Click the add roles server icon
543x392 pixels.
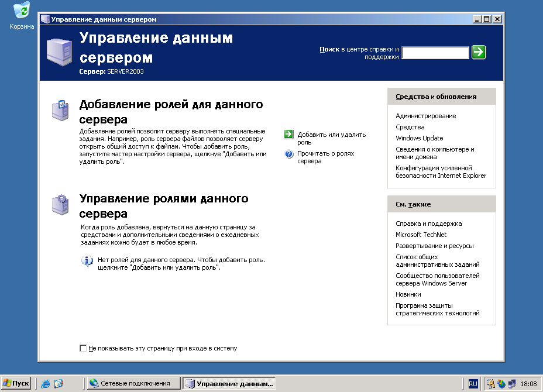click(60, 111)
